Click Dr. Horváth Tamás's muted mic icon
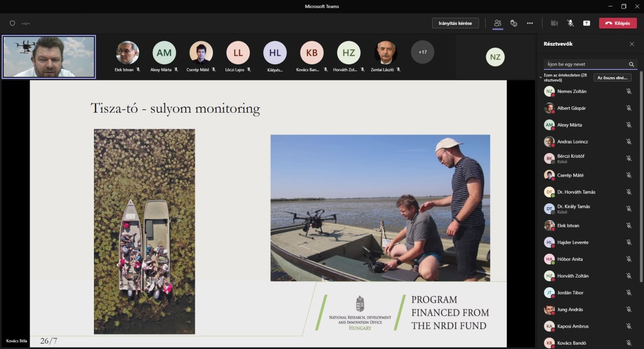 (628, 192)
